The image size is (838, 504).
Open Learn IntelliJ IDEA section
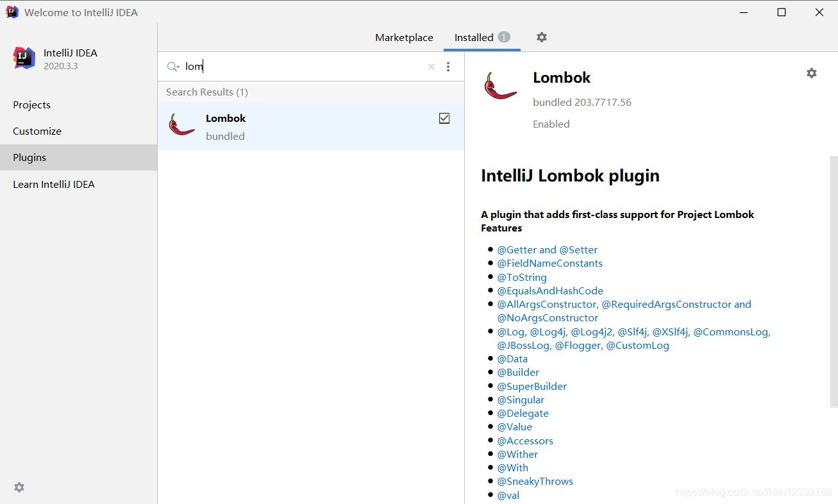78,184
